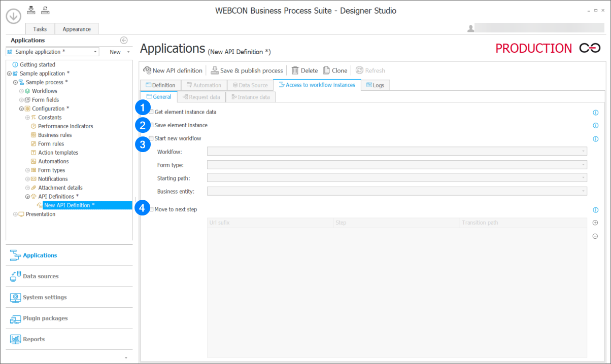Click the user profile icon at top-right

(x=471, y=29)
